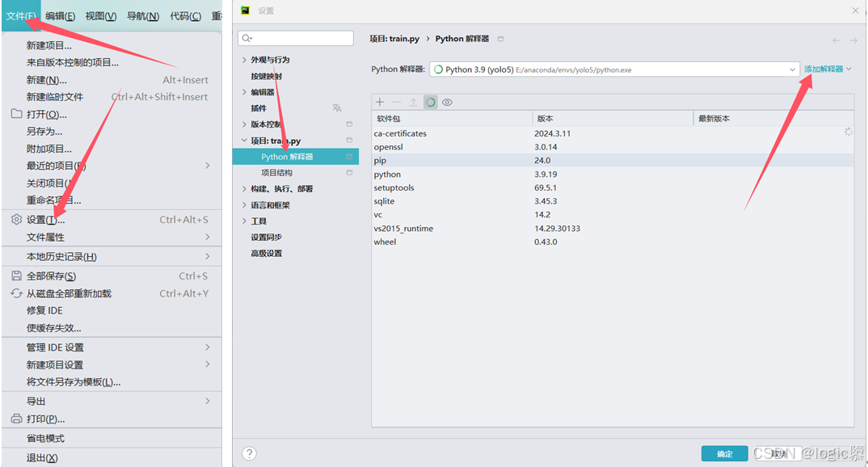
Task: Select 设置(T)... in the File menu
Action: (x=112, y=220)
